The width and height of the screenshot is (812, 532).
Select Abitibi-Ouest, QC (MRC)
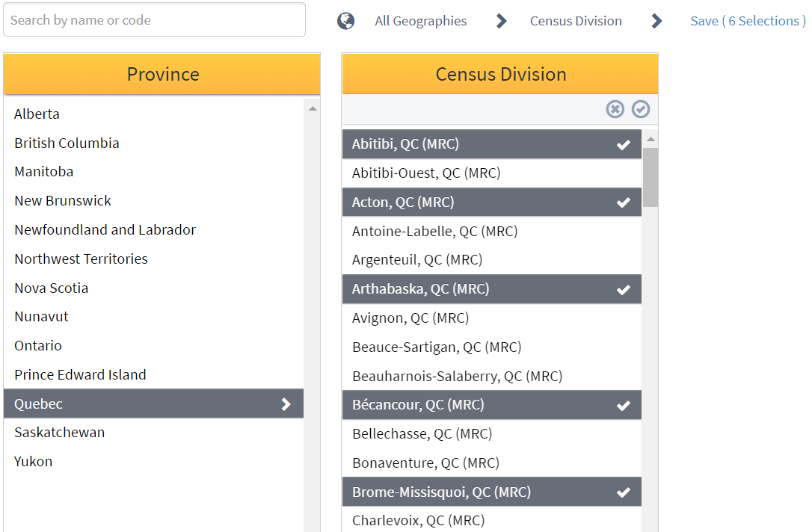coord(492,173)
